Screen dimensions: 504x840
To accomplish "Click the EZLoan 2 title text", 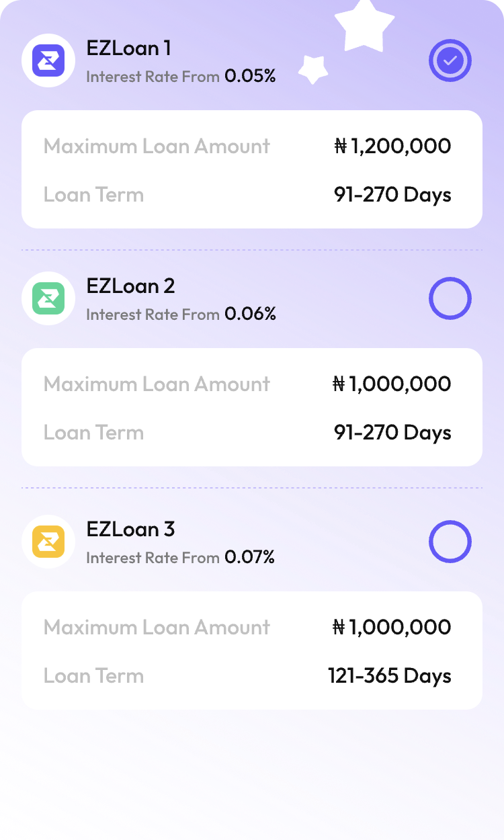I will [x=130, y=286].
